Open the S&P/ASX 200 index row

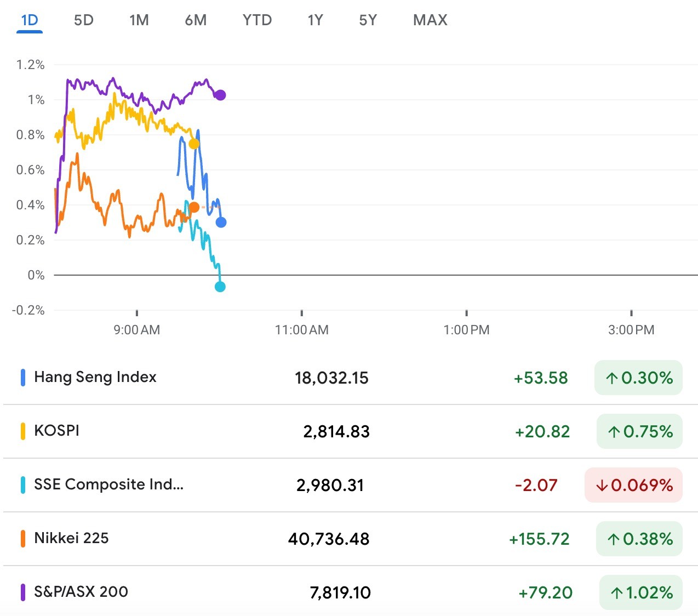pos(81,592)
